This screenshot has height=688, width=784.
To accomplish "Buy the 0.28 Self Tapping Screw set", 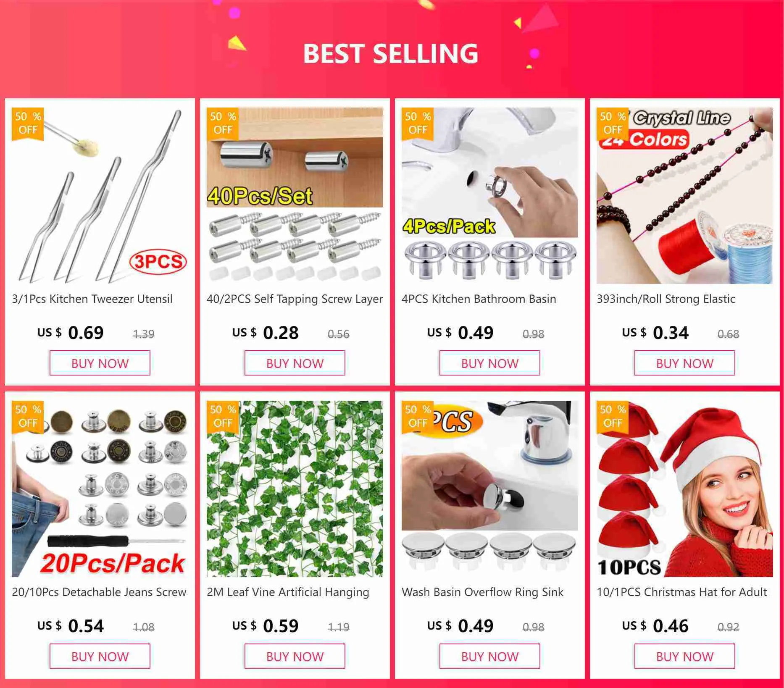I will click(x=295, y=363).
